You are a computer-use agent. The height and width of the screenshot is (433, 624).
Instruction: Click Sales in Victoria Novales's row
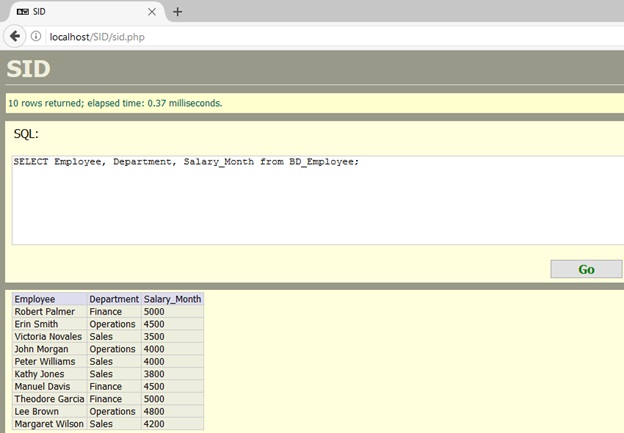[x=114, y=336]
